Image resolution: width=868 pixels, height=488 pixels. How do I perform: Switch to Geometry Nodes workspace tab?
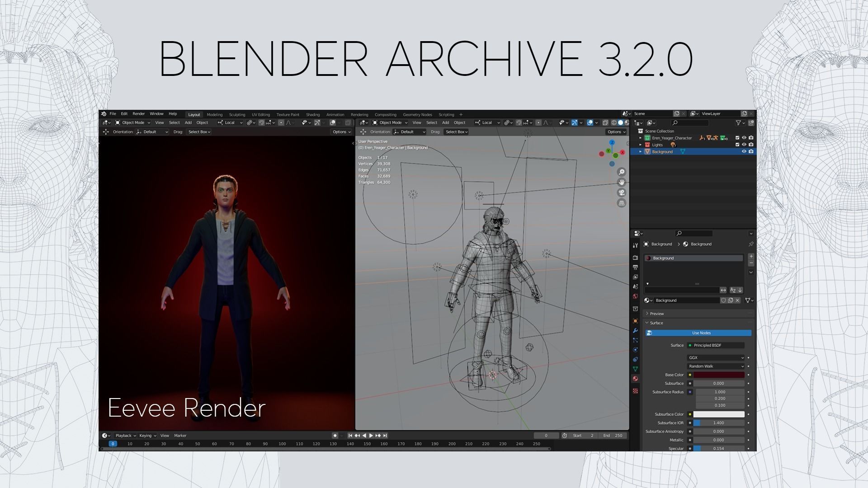[417, 115]
